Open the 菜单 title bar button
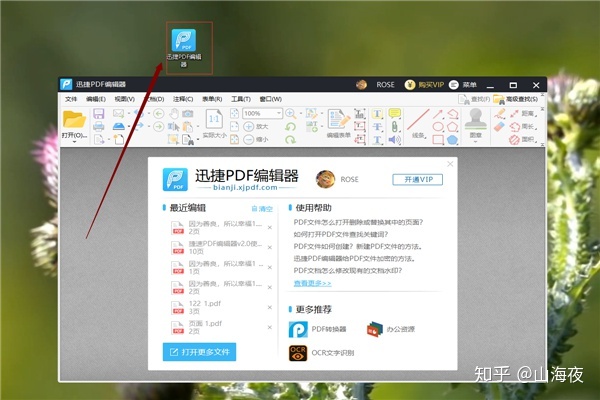The image size is (600, 400). [463, 85]
